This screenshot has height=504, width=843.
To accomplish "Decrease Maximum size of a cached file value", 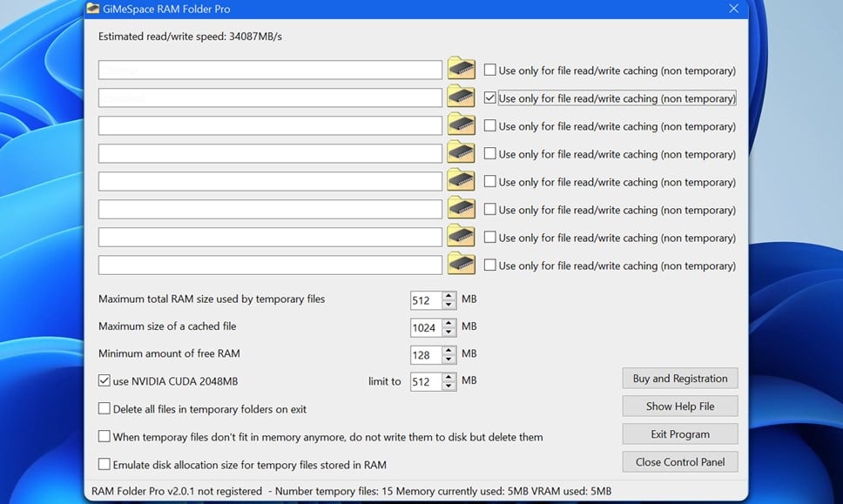I will 448,332.
